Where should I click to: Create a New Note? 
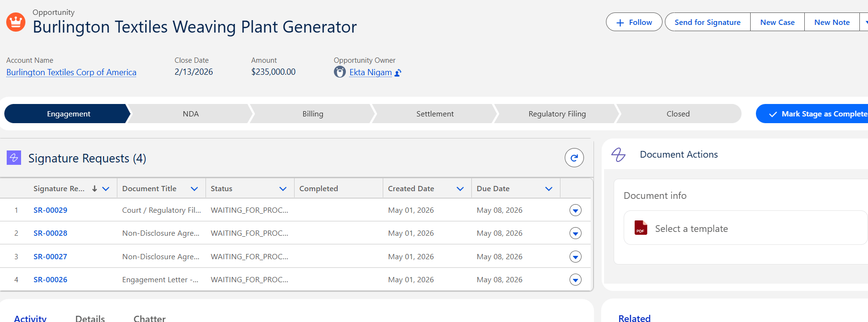(832, 22)
